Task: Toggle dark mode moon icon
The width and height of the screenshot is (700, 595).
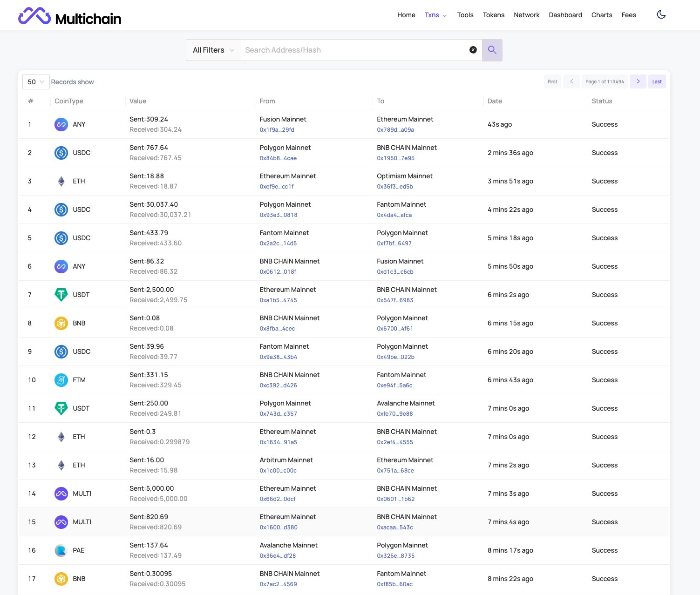Action: (661, 15)
